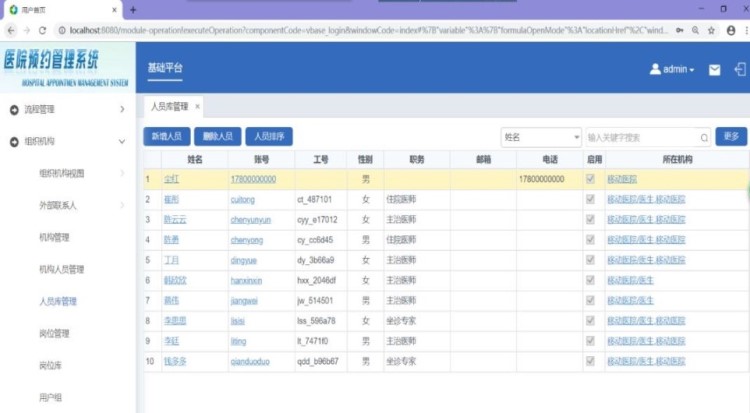Click the browser reload icon
Screen dimensions: 750x413
[x=45, y=30]
